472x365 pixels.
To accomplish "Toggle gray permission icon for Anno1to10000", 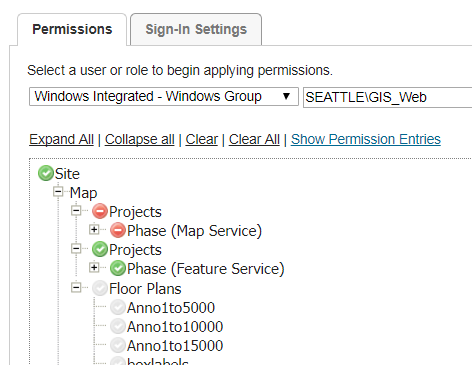I will pos(118,326).
